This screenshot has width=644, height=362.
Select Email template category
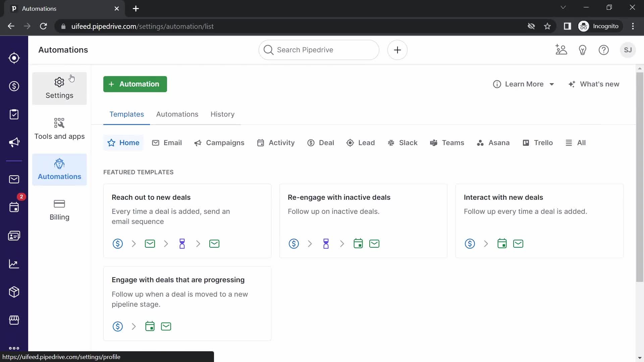click(x=167, y=143)
